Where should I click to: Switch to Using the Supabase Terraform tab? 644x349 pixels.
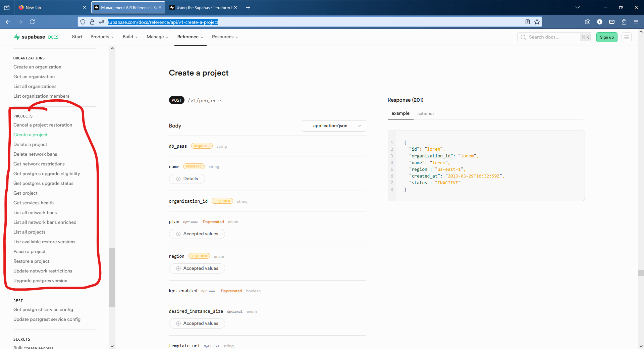click(x=204, y=7)
